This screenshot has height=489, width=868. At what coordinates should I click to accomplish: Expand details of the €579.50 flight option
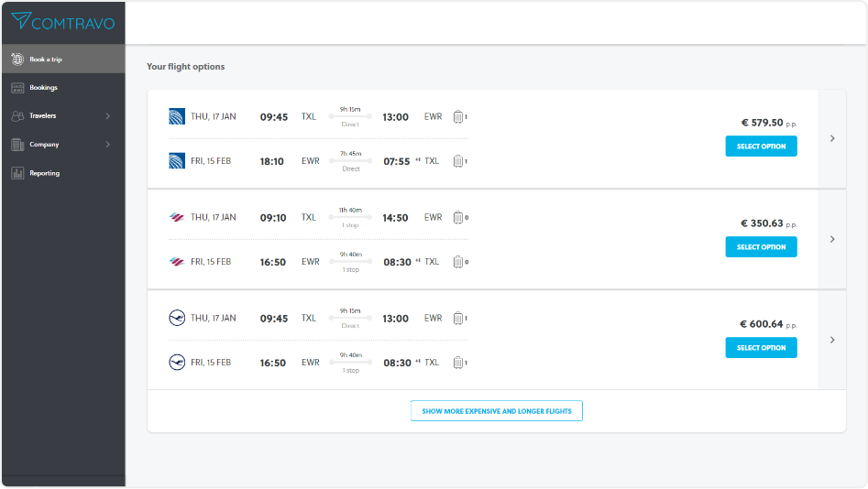(x=832, y=138)
